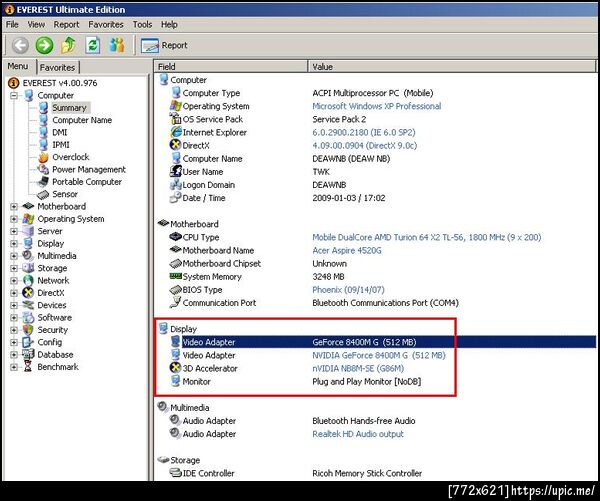The image size is (600, 501).
Task: Open the Tools menu
Action: click(142, 24)
